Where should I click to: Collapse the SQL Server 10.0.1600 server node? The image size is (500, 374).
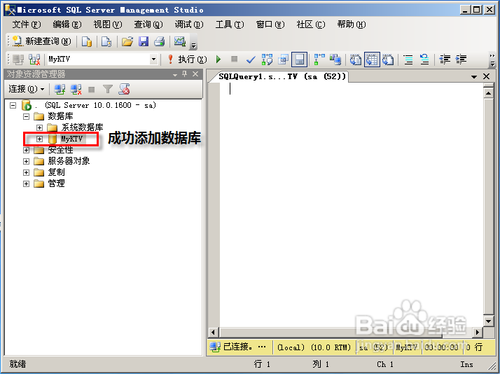13,106
